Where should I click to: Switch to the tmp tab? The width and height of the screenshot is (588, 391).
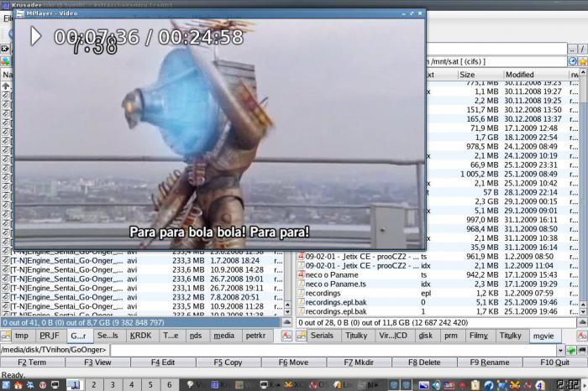(22, 336)
